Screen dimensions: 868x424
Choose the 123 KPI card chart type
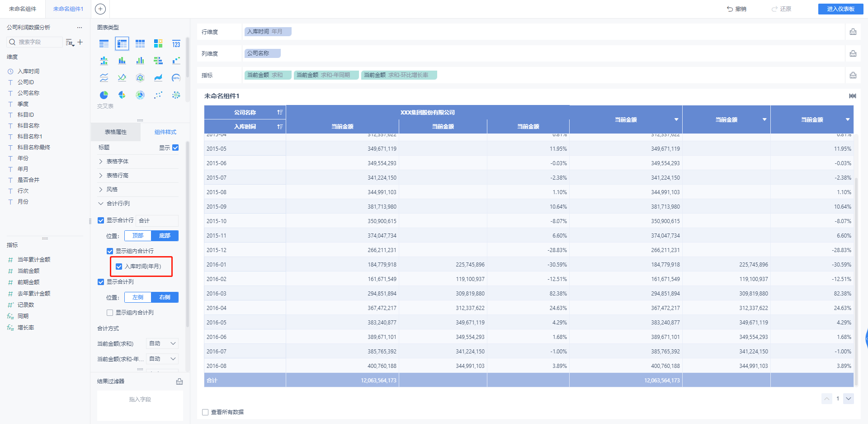176,43
